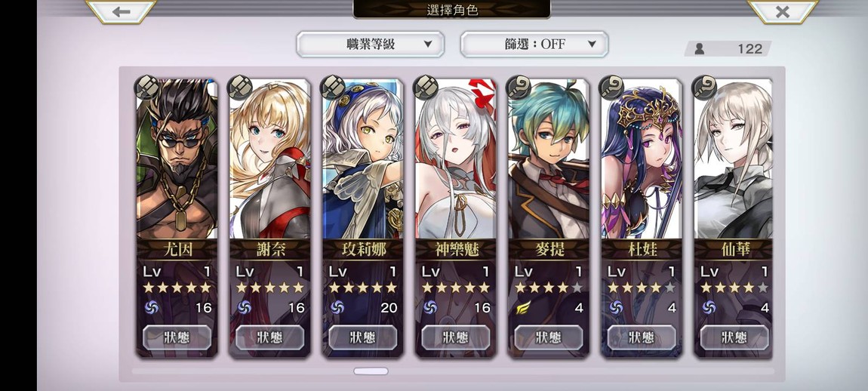Viewport: 868px width, 391px height.
Task: Click the yellow wing element icon on 麥提
Action: coord(523,307)
